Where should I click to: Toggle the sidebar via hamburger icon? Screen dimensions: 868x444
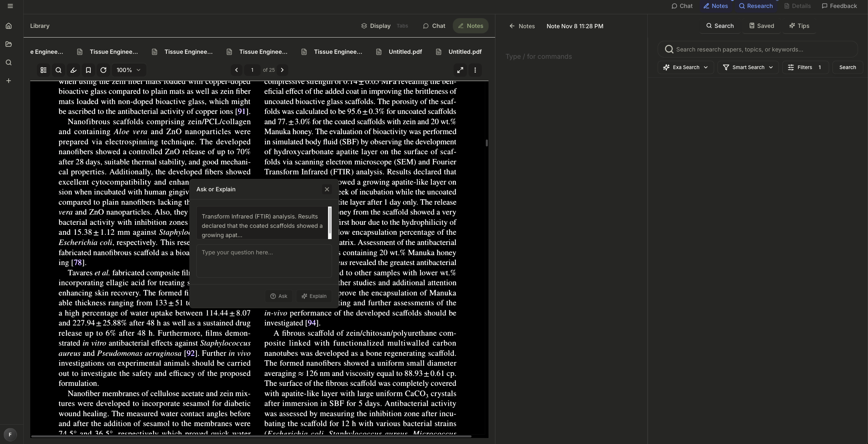(x=10, y=6)
